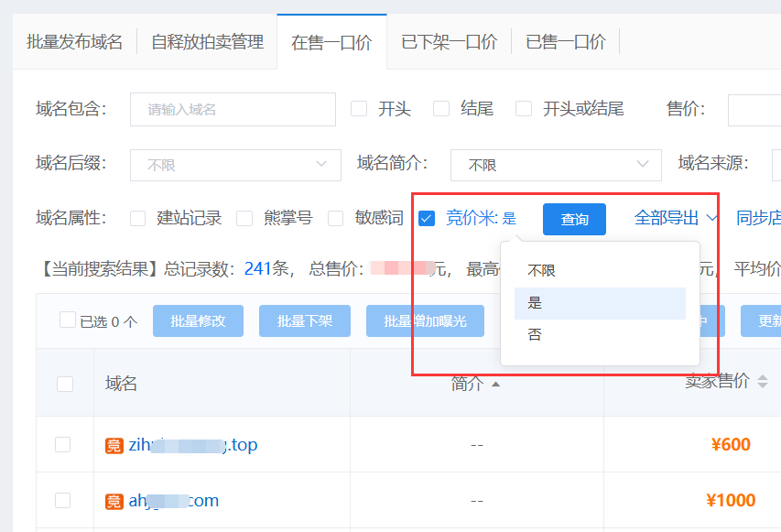Screen dimensions: 781x532
Task: Uncheck the 竞价米 checkbox
Action: coord(426,218)
